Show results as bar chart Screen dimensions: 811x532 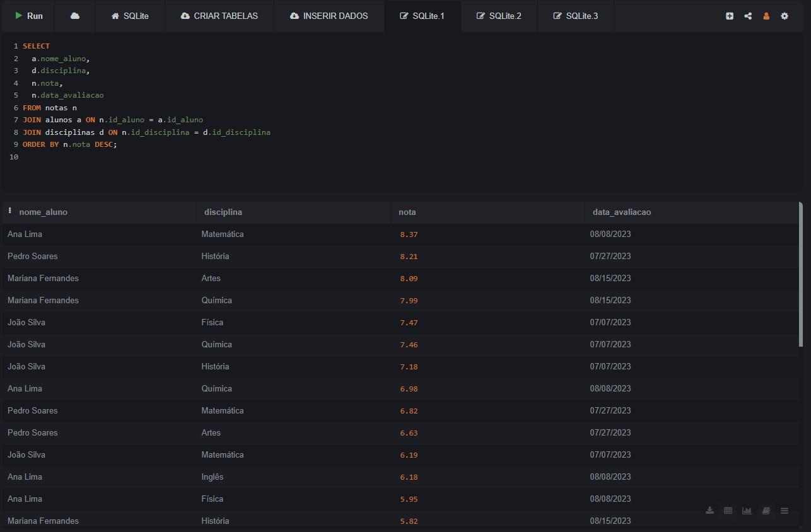click(x=747, y=511)
